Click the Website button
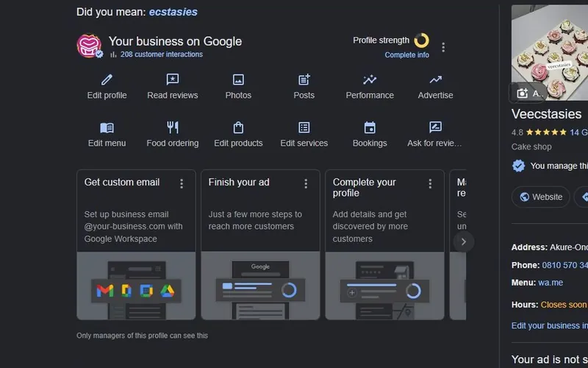588x368 pixels. (540, 197)
